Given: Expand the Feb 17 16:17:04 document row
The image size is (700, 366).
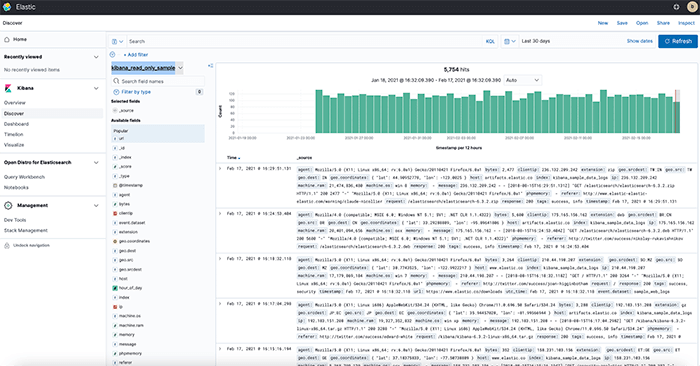Looking at the screenshot, I should [220, 304].
